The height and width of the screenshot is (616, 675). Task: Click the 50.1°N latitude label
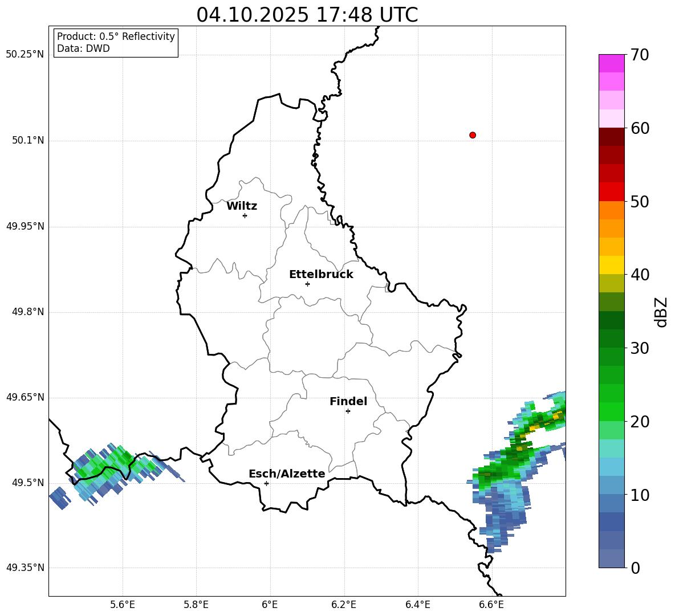28,140
